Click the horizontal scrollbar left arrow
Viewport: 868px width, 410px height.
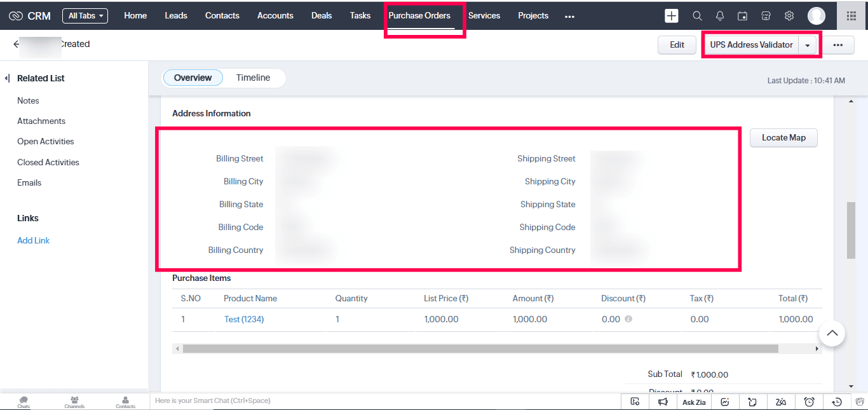[177, 348]
